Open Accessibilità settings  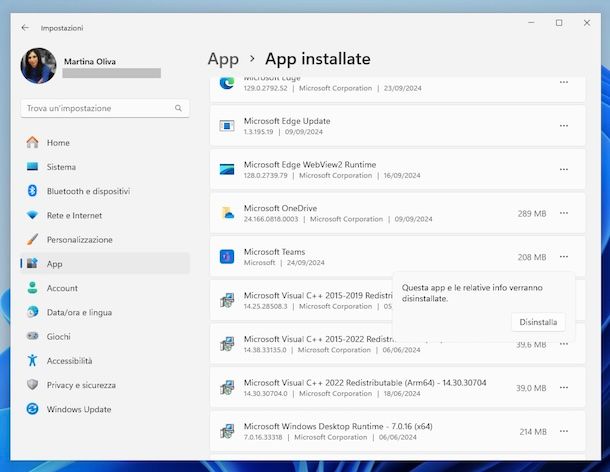click(x=105, y=361)
